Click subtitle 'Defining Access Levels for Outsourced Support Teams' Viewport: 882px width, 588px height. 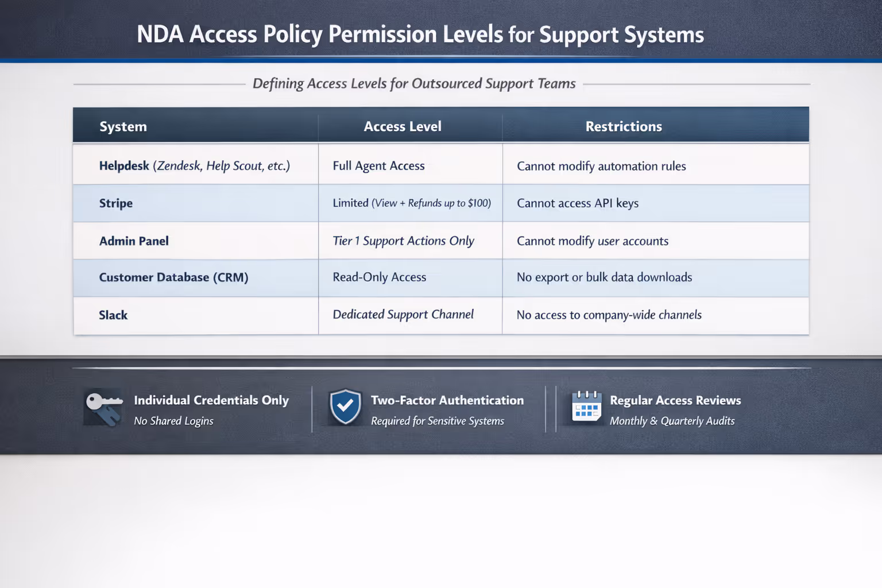414,84
